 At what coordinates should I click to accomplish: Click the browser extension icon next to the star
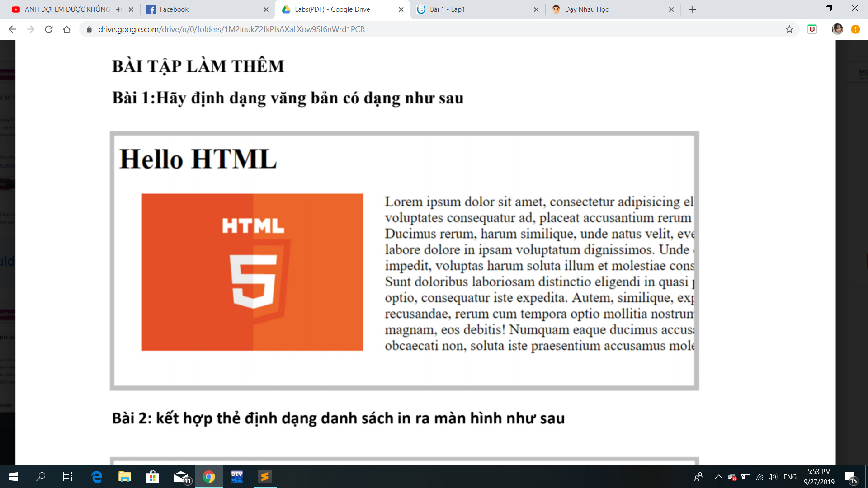tap(812, 29)
